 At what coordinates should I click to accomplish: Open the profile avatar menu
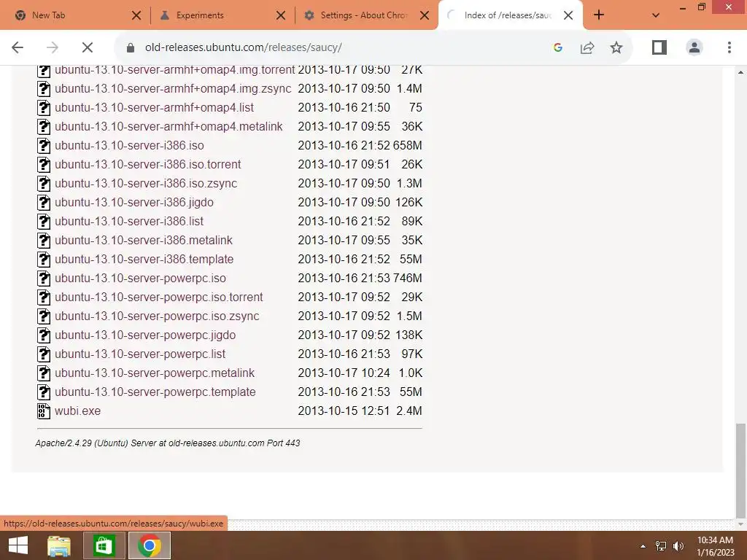694,47
